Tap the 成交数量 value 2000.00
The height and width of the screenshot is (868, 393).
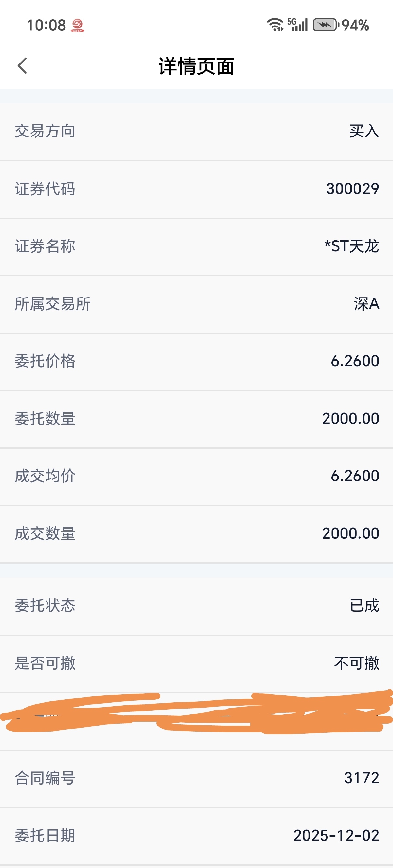pyautogui.click(x=350, y=534)
